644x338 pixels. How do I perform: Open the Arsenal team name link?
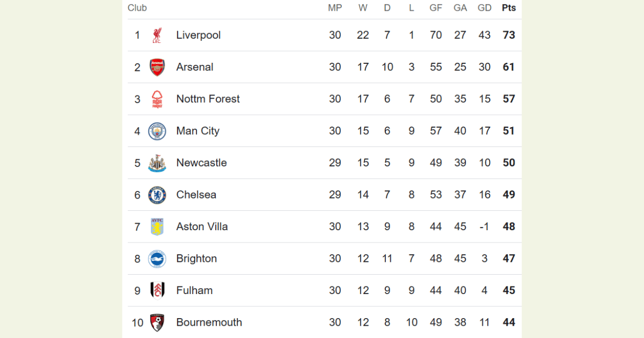coord(195,67)
